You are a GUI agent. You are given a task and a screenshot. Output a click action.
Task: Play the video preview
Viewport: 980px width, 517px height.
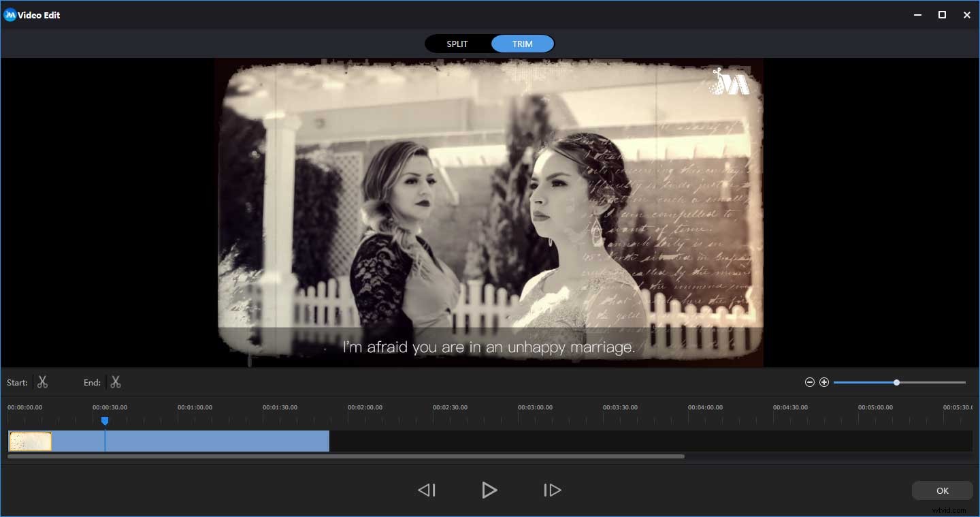tap(489, 490)
